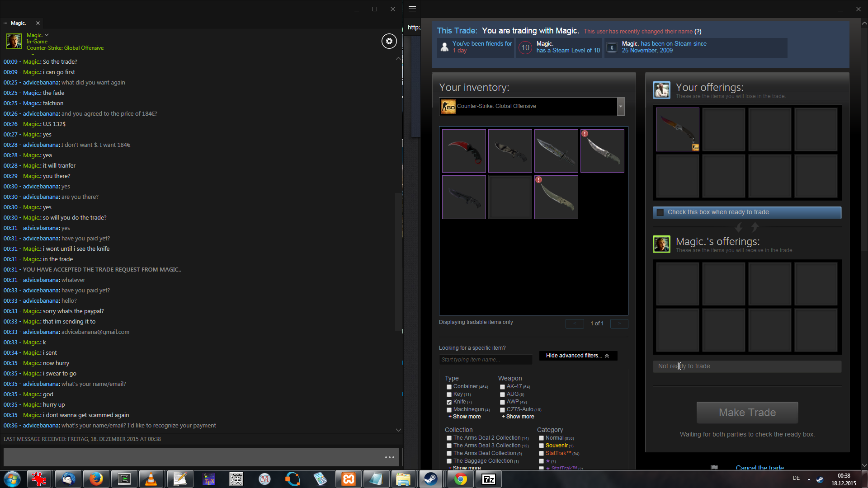The image size is (868, 488).
Task: Click the hamburger menu icon in trade window
Action: pos(412,9)
